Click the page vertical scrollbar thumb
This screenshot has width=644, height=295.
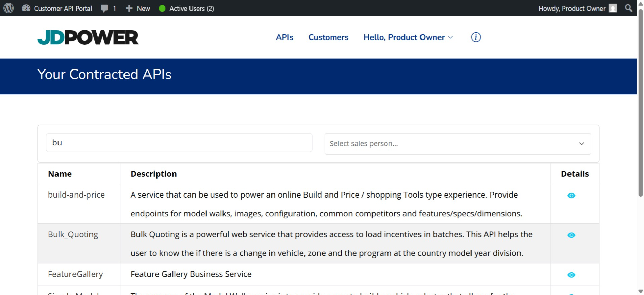point(640,102)
